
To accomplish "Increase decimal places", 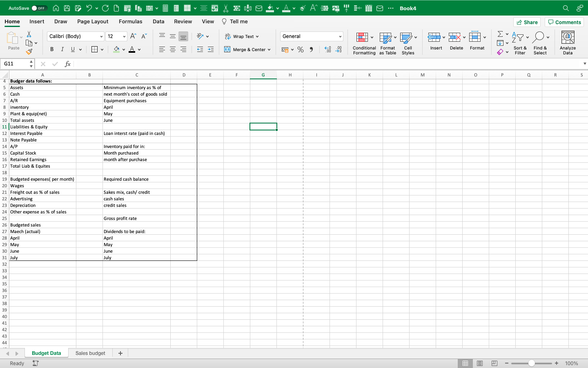I will 327,49.
